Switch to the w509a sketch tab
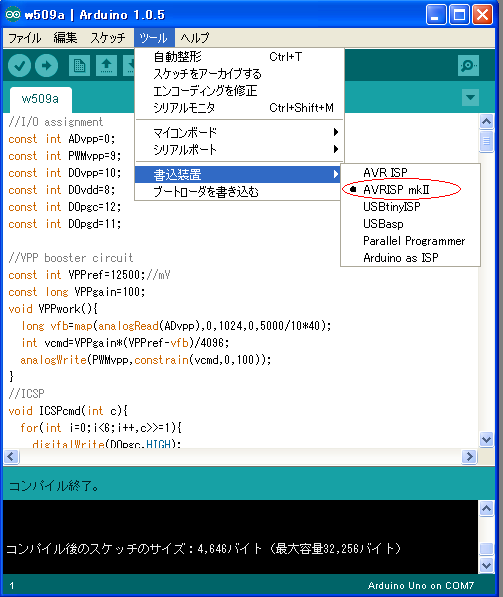503x597 pixels. click(x=40, y=99)
